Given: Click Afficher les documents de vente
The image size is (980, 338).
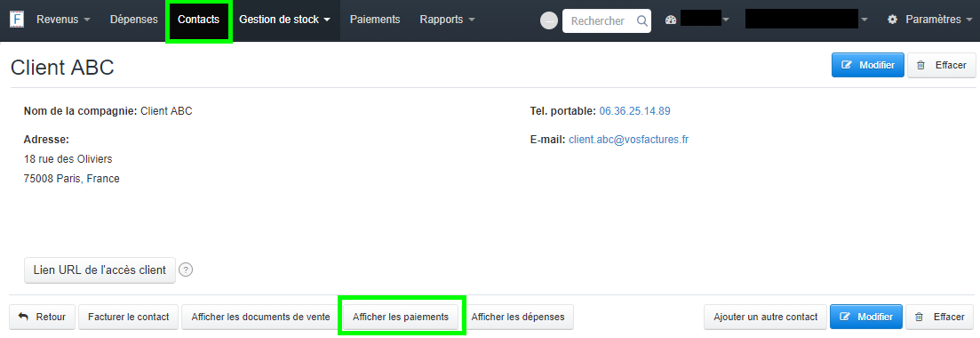Looking at the screenshot, I should click(260, 317).
